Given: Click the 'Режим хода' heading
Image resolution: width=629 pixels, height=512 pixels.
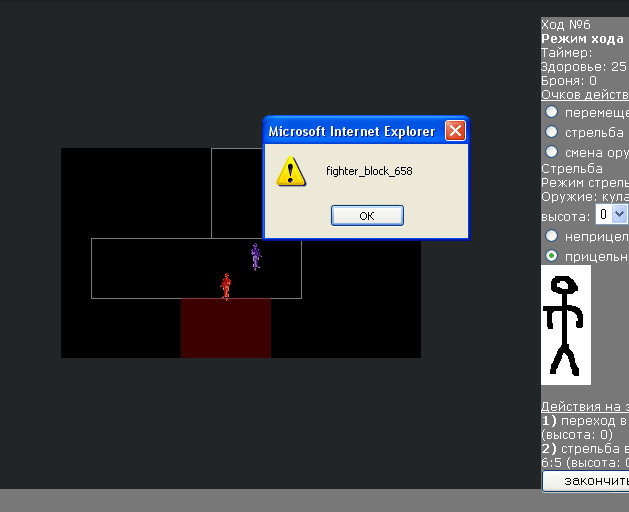Looking at the screenshot, I should [x=582, y=39].
